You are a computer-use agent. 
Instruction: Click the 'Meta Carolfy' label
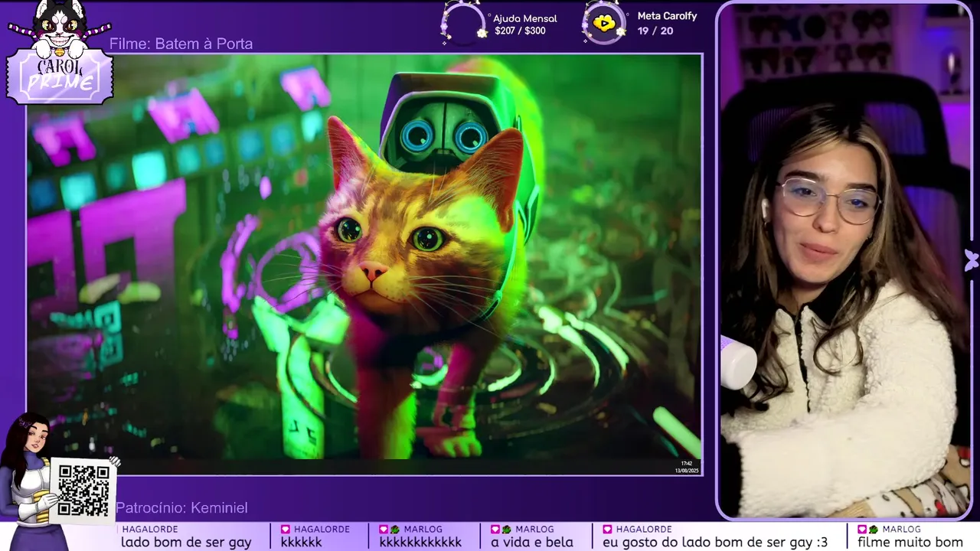point(667,16)
